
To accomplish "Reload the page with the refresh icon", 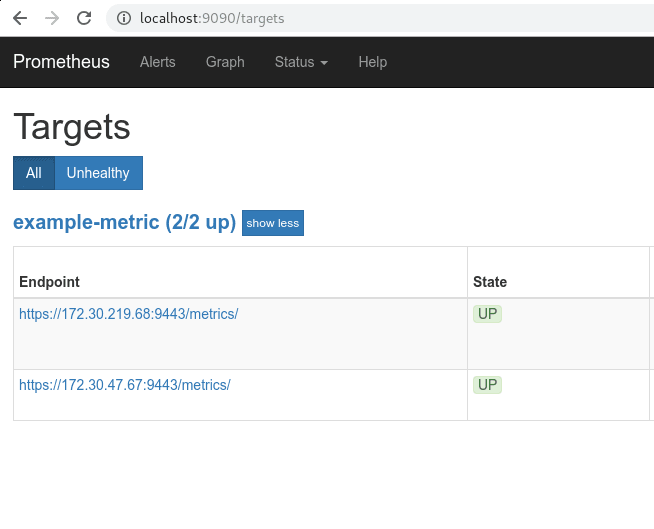I will (x=84, y=18).
